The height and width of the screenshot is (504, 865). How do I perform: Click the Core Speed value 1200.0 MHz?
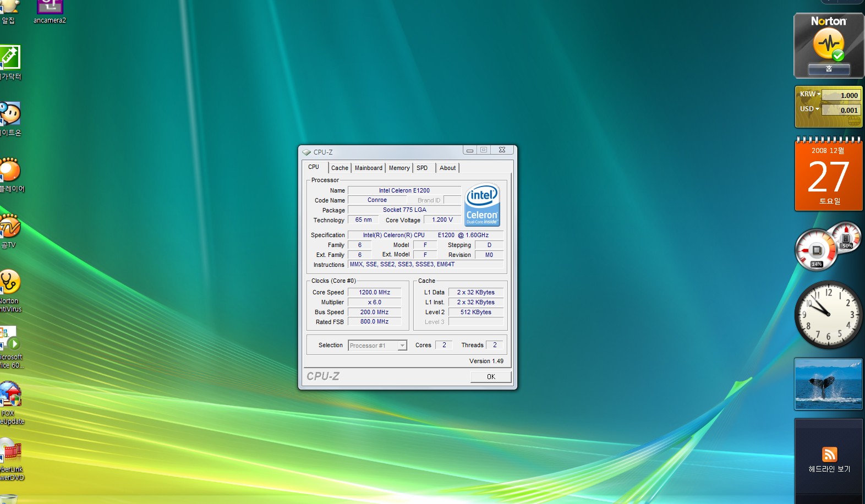click(375, 292)
